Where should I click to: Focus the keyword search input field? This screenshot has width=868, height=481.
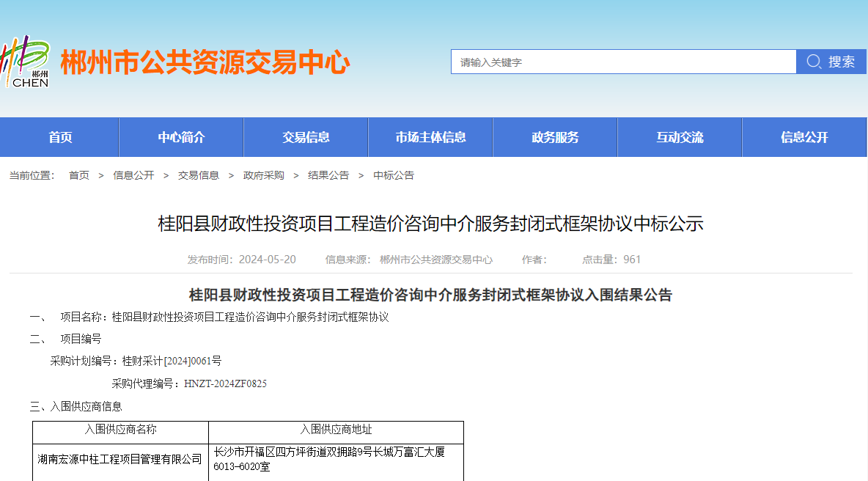pyautogui.click(x=623, y=62)
